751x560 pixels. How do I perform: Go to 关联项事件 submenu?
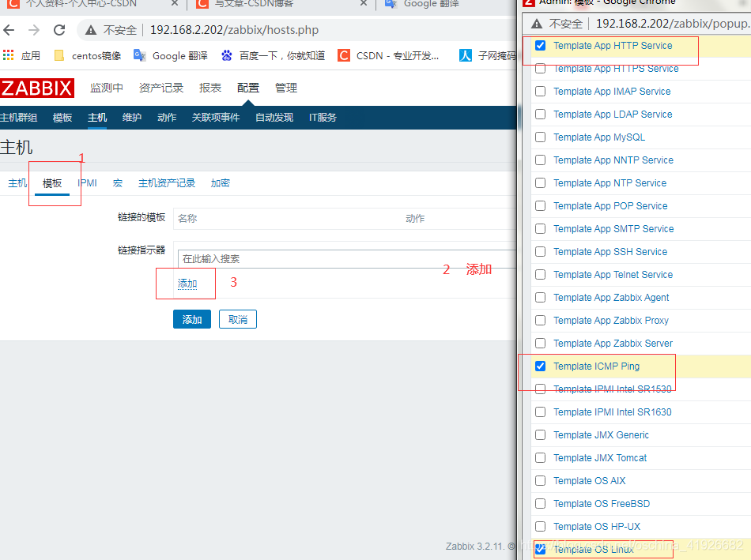point(216,118)
